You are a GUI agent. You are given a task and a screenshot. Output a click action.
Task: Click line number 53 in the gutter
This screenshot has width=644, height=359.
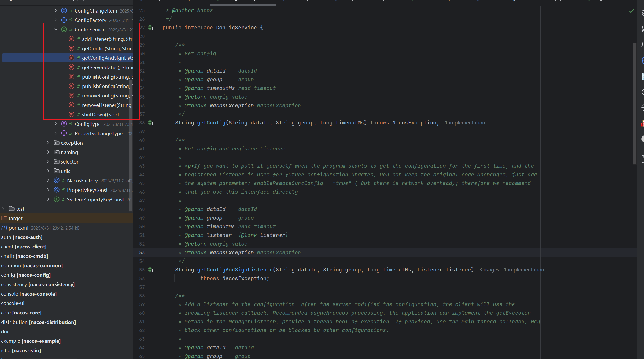(142, 252)
